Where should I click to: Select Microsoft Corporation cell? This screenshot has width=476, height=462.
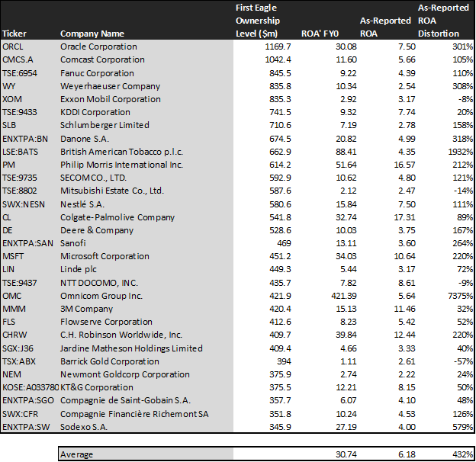[x=105, y=256]
